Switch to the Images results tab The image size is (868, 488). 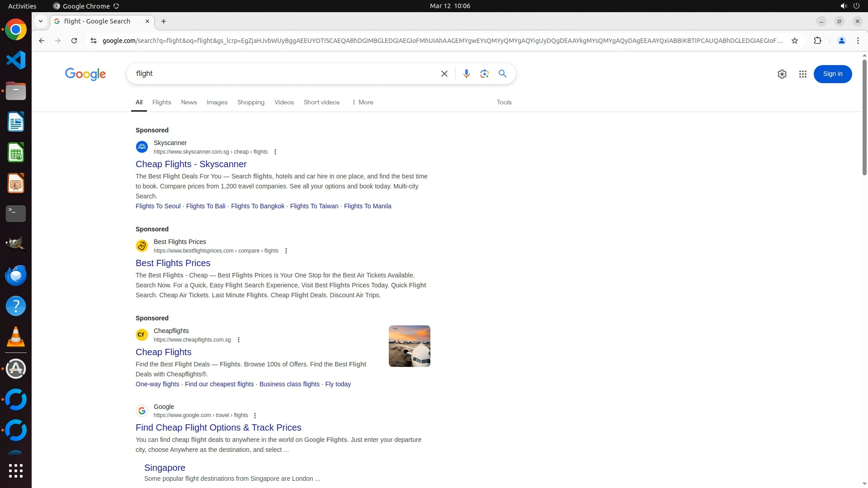[x=217, y=102]
